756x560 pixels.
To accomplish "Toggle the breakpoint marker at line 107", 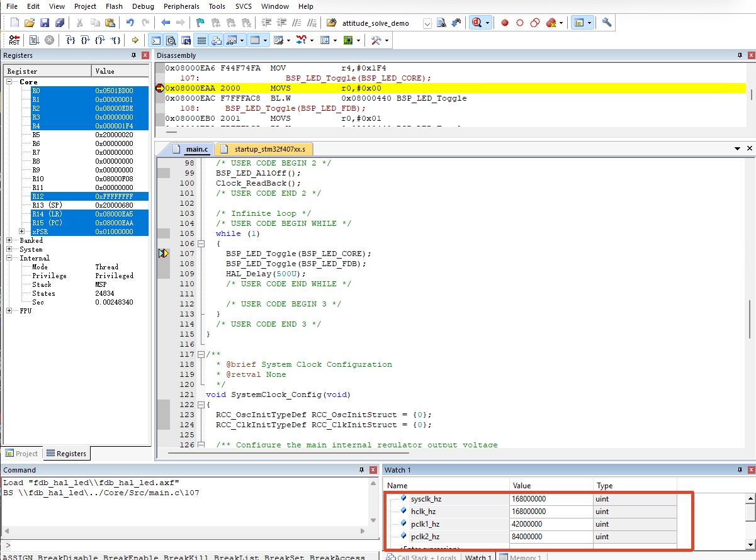I will pos(163,254).
